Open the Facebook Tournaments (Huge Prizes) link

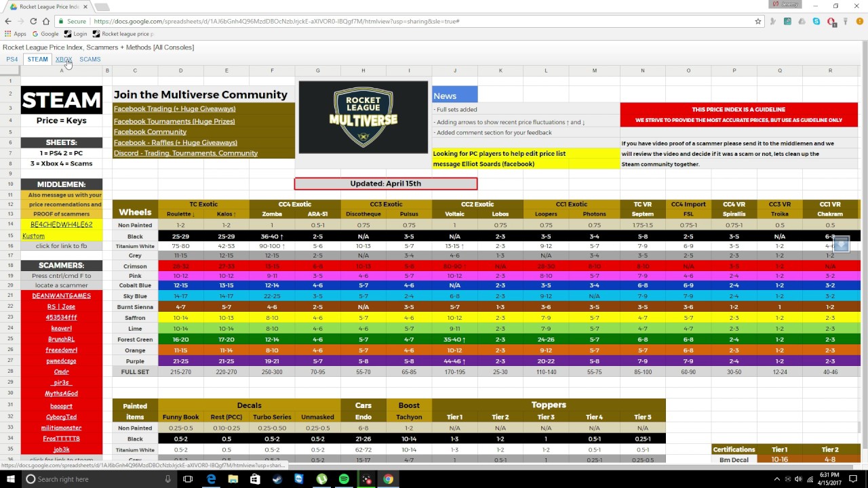[x=174, y=121]
